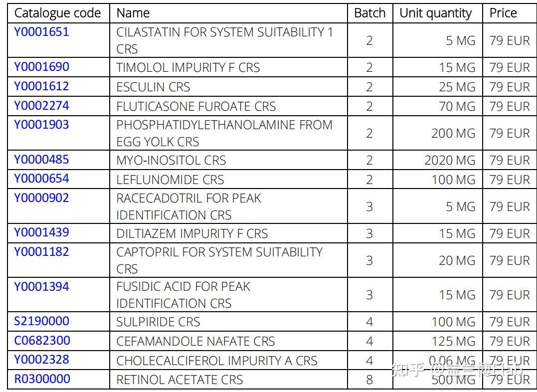Image resolution: width=537 pixels, height=392 pixels.
Task: Open the R0300000 Retinol Acetate link
Action: coord(42,379)
